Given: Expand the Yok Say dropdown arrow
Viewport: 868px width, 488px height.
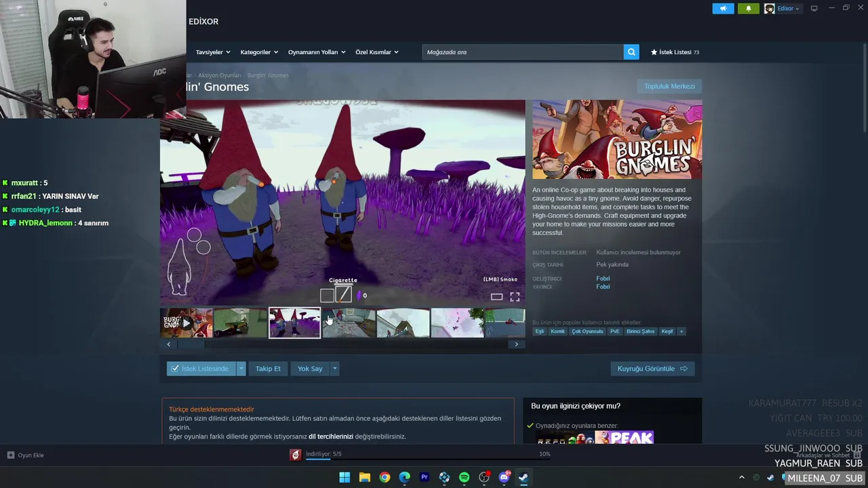Looking at the screenshot, I should (x=334, y=369).
